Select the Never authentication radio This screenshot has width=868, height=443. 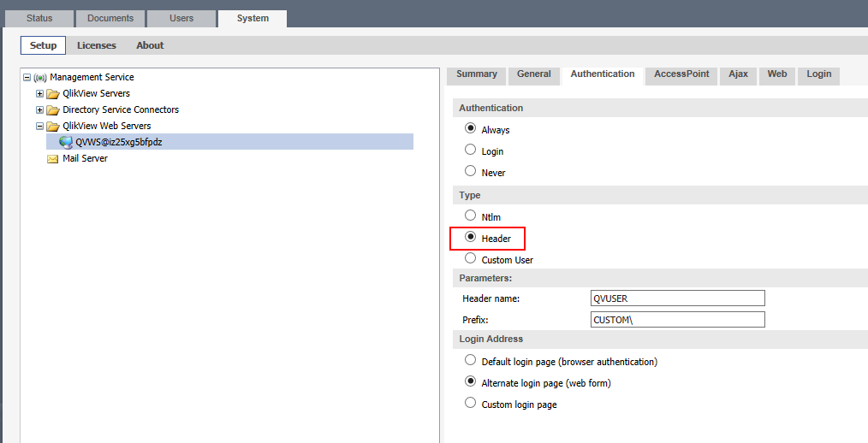point(471,171)
